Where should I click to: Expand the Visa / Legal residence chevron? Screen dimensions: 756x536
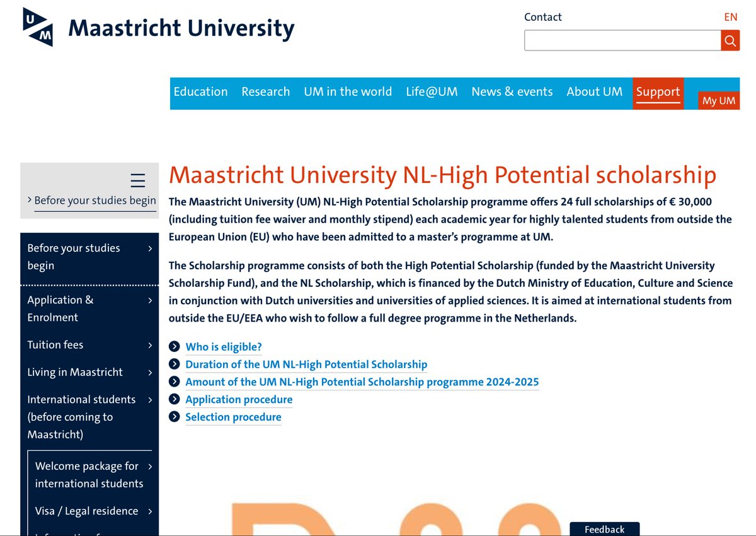click(x=150, y=511)
